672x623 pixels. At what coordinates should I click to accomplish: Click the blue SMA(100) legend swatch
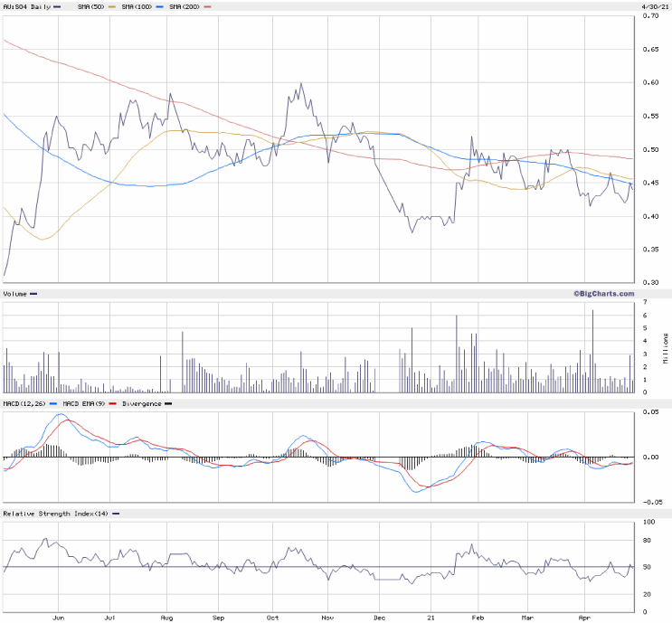pos(159,6)
